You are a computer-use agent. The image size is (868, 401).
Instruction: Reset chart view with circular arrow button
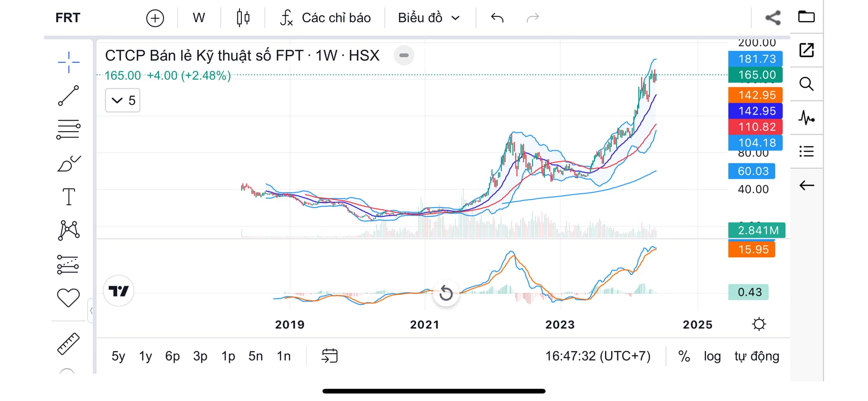pyautogui.click(x=446, y=293)
